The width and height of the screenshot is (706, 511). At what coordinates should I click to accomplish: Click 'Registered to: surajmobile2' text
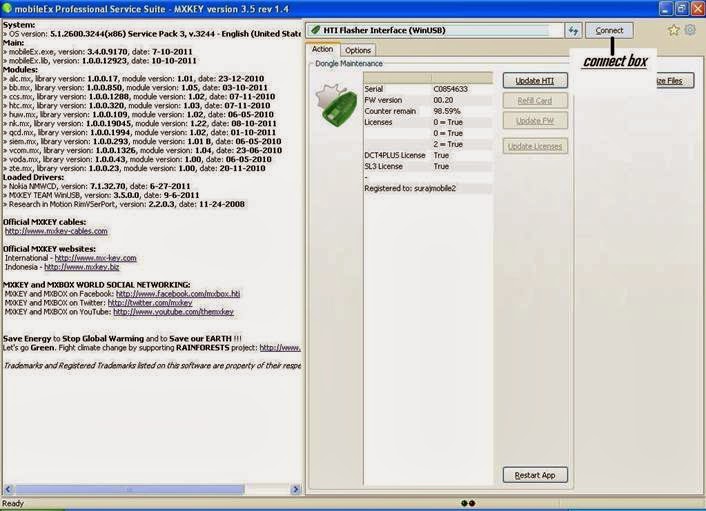pyautogui.click(x=410, y=188)
